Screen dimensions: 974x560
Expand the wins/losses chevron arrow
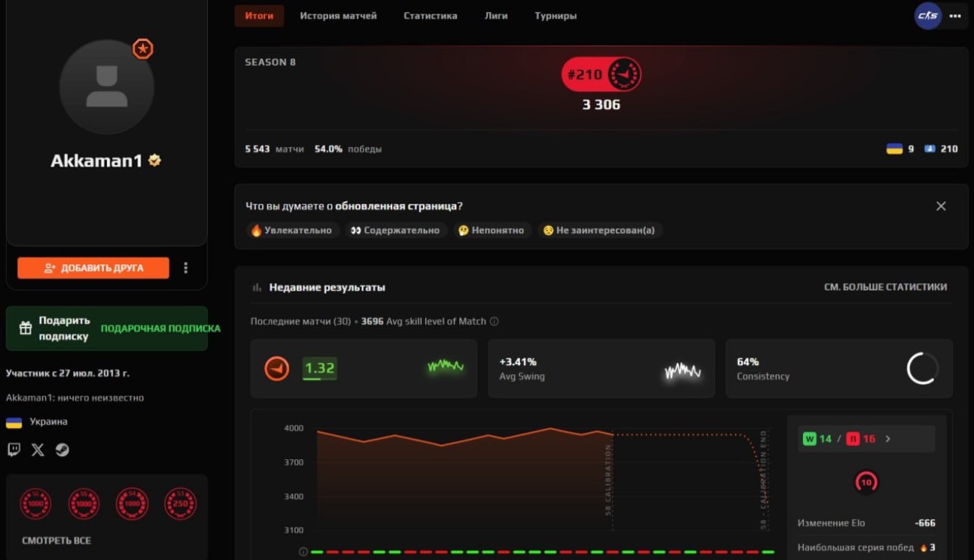pos(887,439)
